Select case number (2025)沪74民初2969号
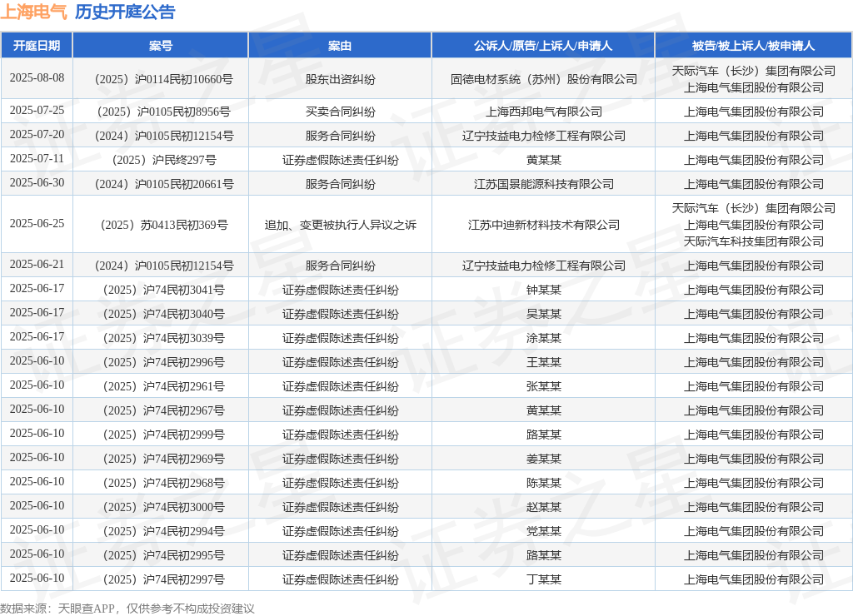The width and height of the screenshot is (853, 616). [164, 459]
